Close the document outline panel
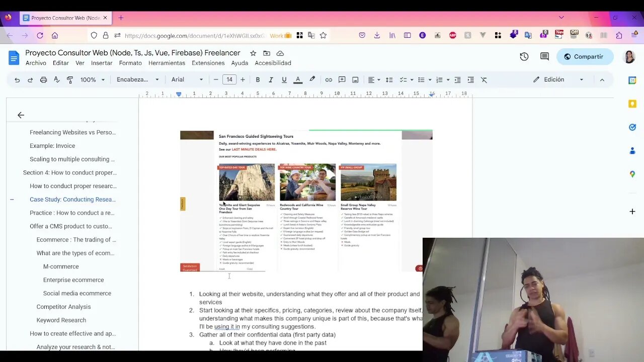The image size is (644, 362). [x=21, y=115]
